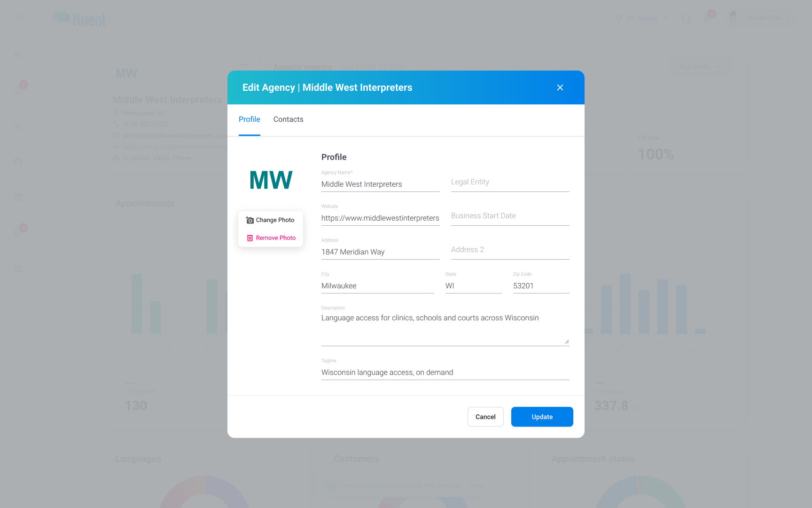Viewport: 812px width, 508px height.
Task: Click the Legal Entity field
Action: click(x=510, y=182)
